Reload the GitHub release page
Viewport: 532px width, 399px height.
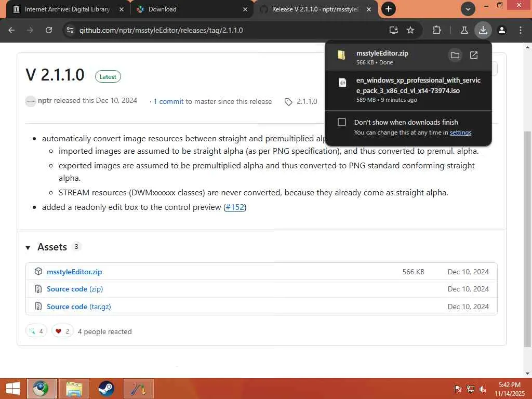coord(49,30)
